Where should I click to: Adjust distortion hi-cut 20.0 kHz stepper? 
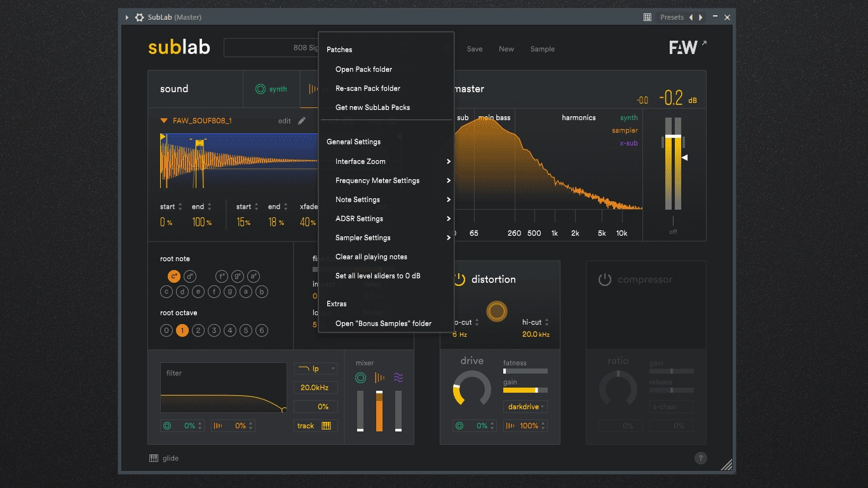coord(546,323)
